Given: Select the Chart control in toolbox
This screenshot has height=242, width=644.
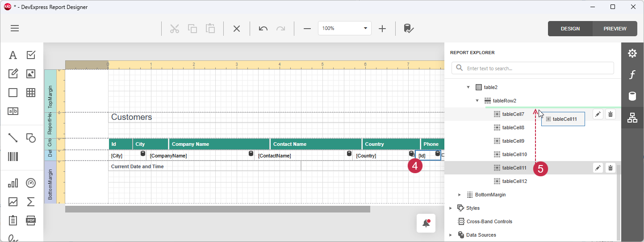Looking at the screenshot, I should (13, 183).
